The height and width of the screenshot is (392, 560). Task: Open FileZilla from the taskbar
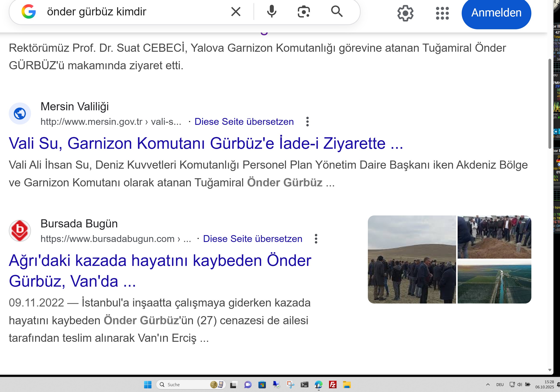click(x=333, y=385)
